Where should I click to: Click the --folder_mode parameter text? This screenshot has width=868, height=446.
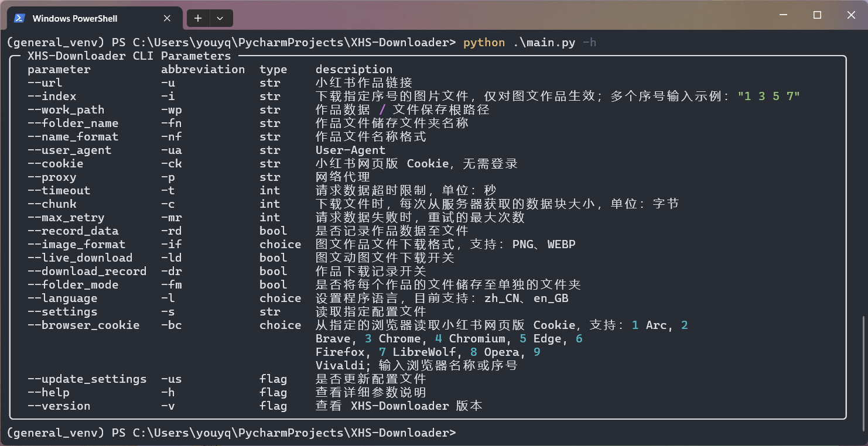(x=73, y=284)
